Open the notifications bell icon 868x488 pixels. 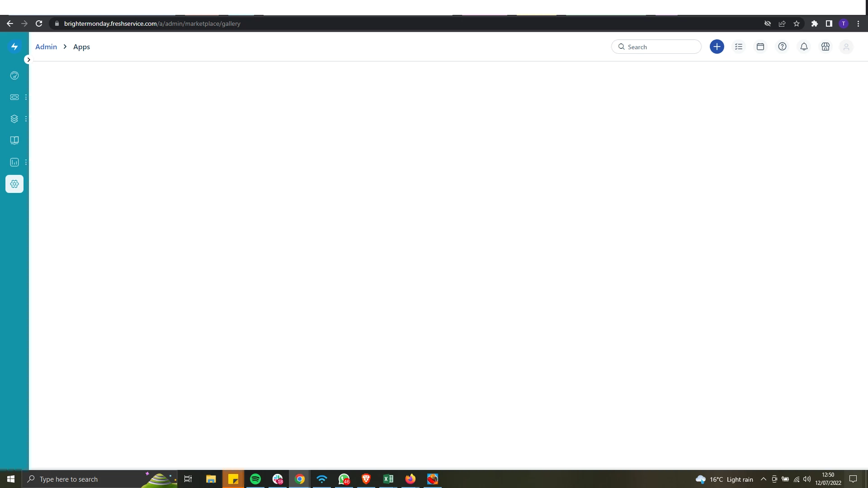click(804, 47)
